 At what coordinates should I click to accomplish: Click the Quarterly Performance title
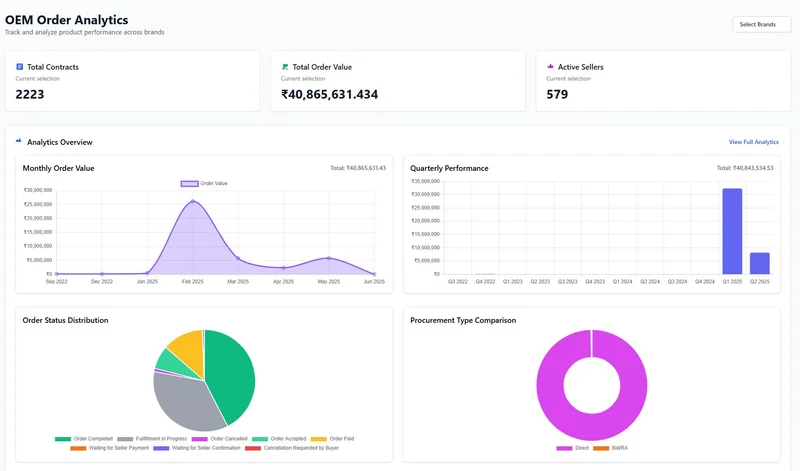[449, 168]
